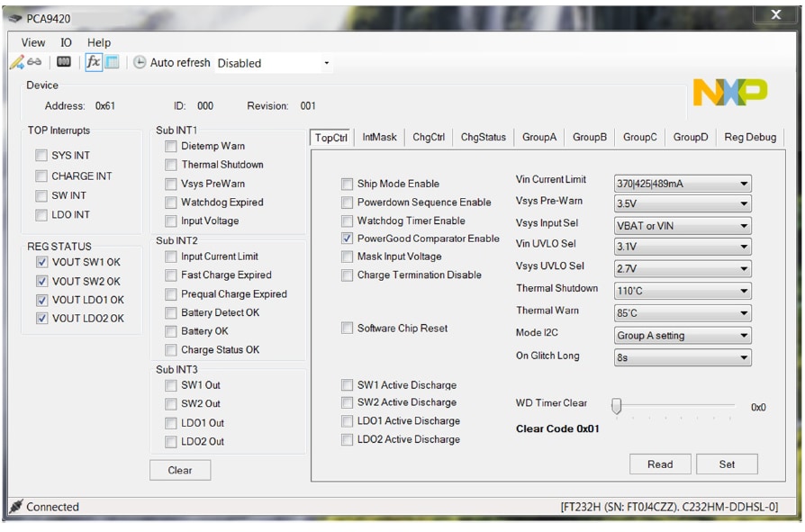Switch to the ChgStatus tab
The image size is (805, 532).
coord(483,138)
